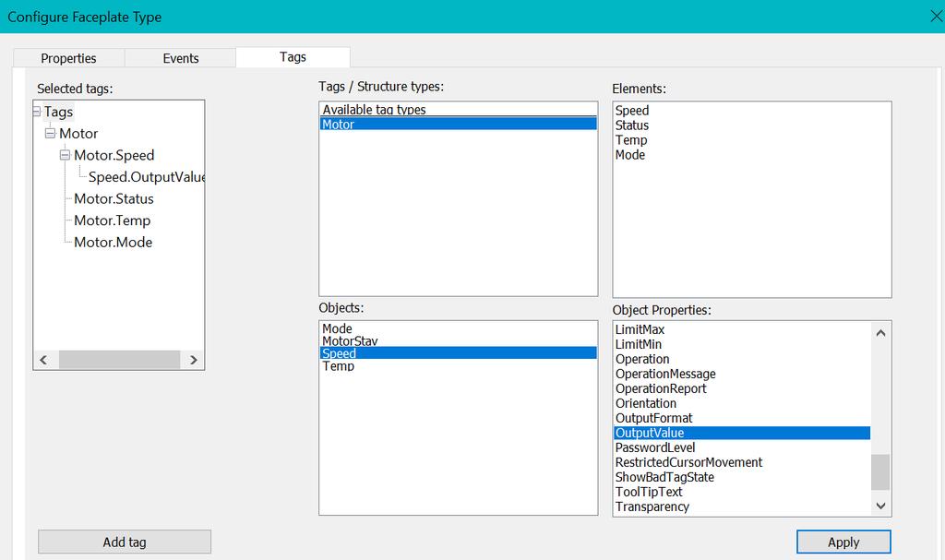Collapse the Motor tree node
Image resolution: width=945 pixels, height=560 pixels.
(50, 133)
